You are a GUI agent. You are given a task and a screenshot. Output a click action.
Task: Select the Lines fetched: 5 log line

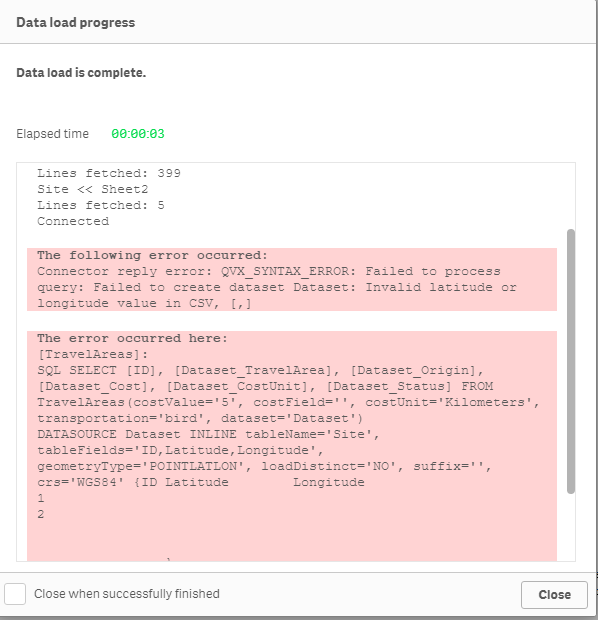101,205
